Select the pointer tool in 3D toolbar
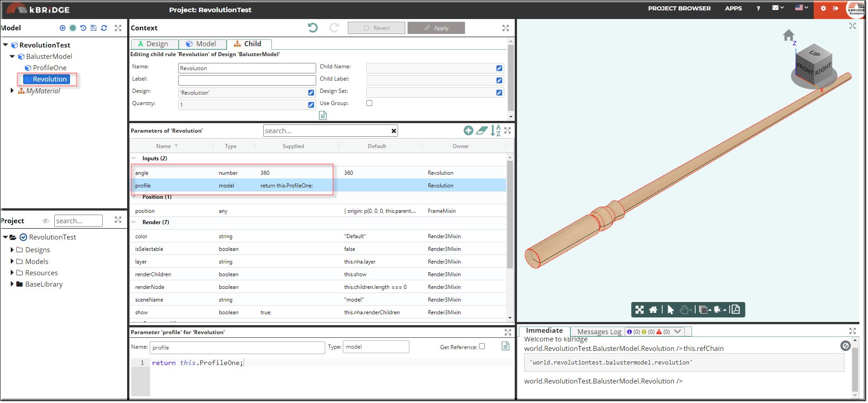868x403 pixels. coord(671,310)
